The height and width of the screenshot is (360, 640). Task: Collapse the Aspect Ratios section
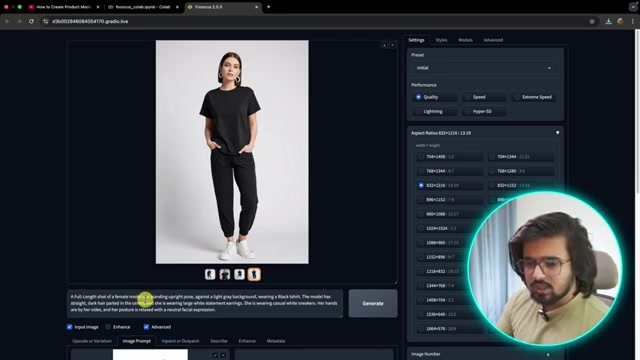[558, 133]
